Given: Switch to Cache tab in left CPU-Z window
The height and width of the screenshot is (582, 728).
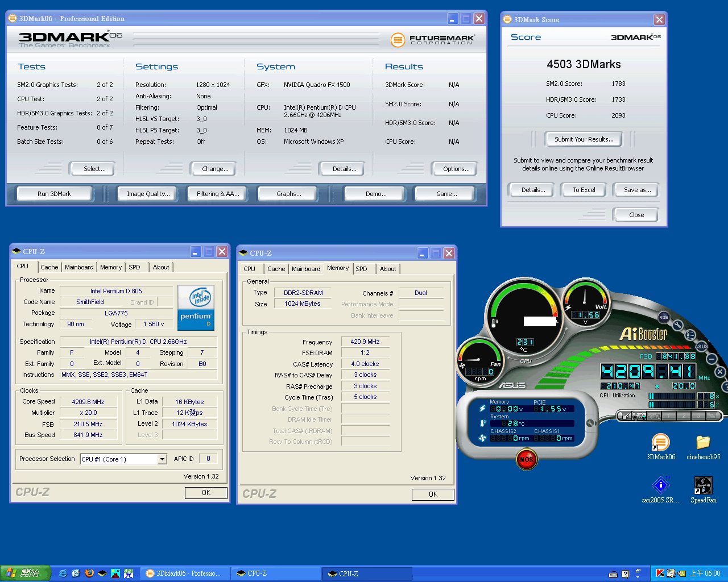Looking at the screenshot, I should tap(49, 267).
